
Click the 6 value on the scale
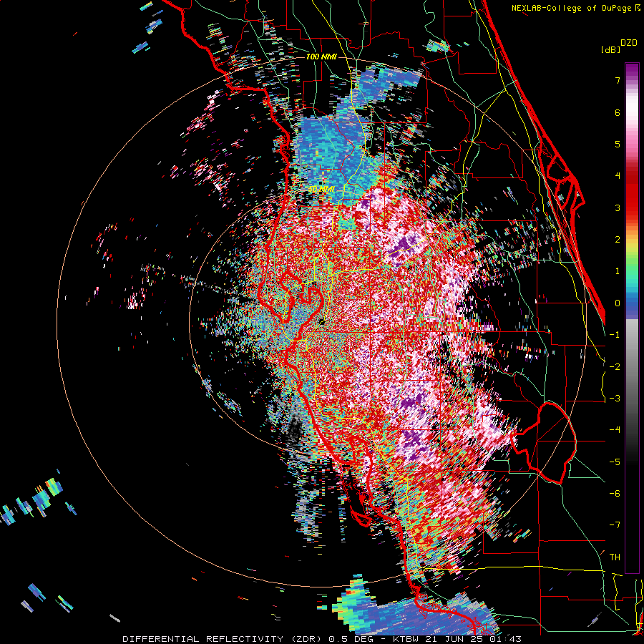click(618, 112)
